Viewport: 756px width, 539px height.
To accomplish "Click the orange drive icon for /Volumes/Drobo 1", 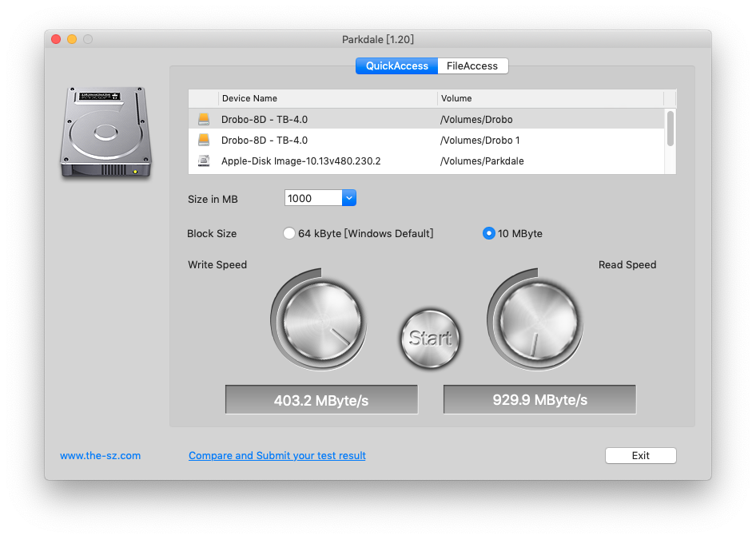I will click(204, 140).
